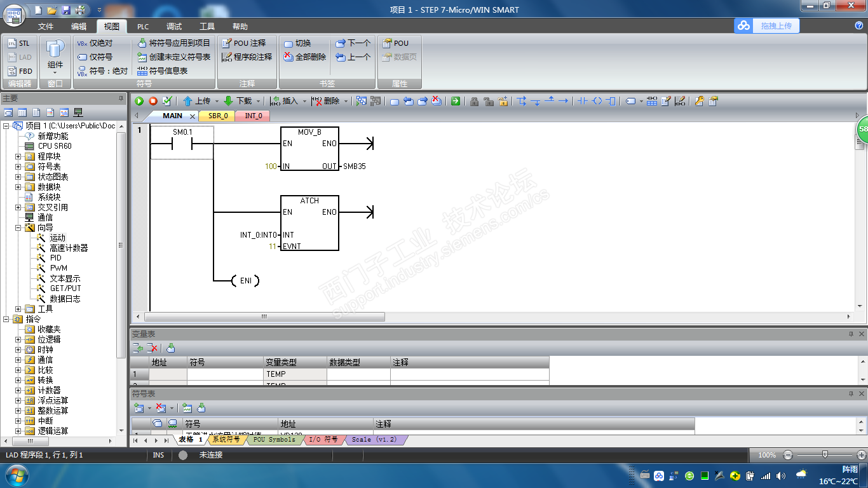Open the 删除 dropdown arrow
Viewport: 868px width, 488px height.
[x=346, y=101]
